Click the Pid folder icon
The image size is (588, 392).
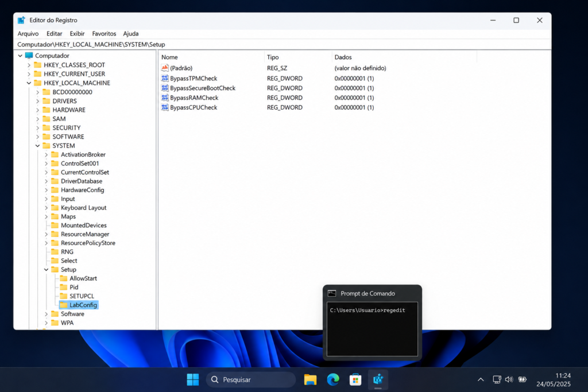click(63, 287)
